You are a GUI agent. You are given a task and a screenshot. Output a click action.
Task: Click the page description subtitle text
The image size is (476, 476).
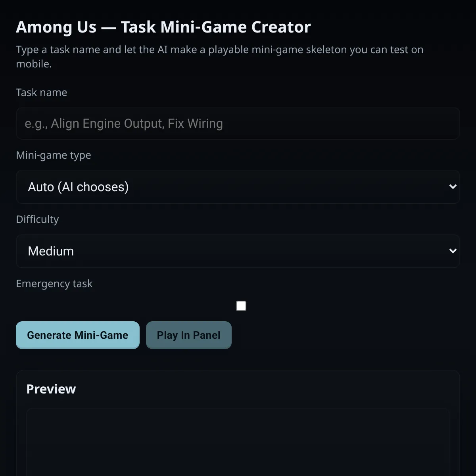pyautogui.click(x=220, y=57)
